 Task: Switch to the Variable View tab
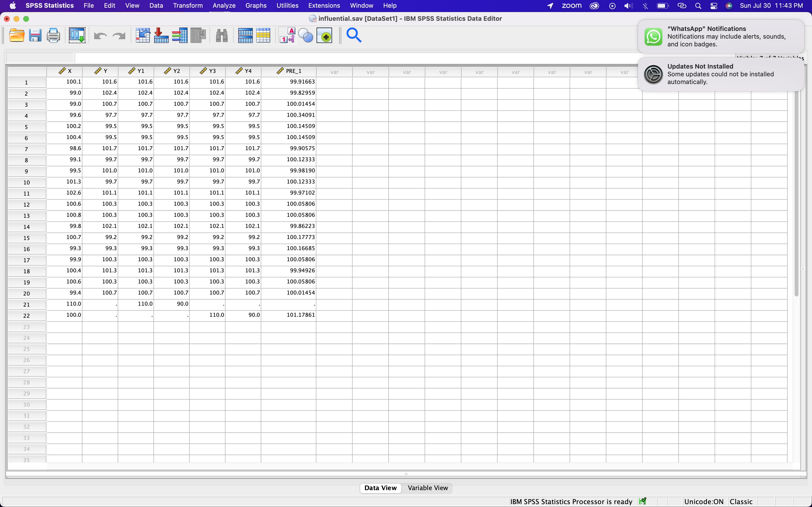[x=428, y=488]
